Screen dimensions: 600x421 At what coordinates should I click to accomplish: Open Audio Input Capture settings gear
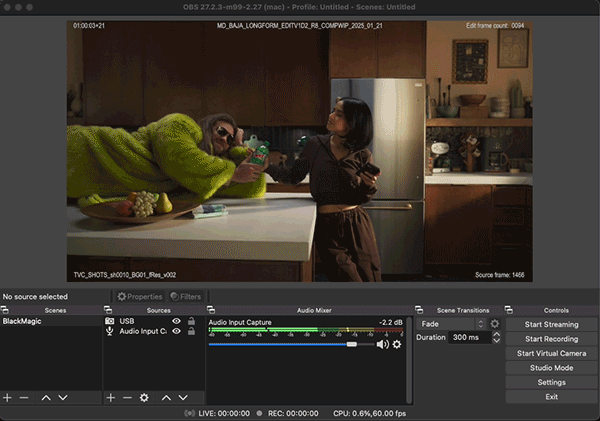397,344
